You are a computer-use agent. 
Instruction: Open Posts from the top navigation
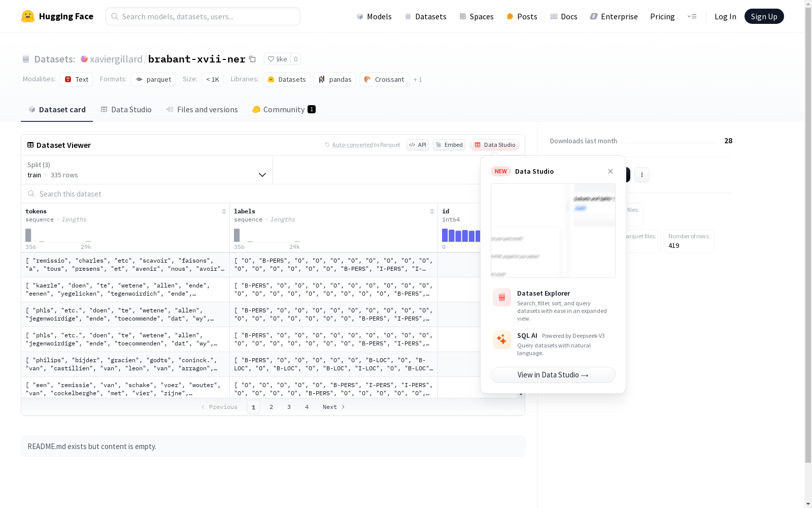click(522, 16)
